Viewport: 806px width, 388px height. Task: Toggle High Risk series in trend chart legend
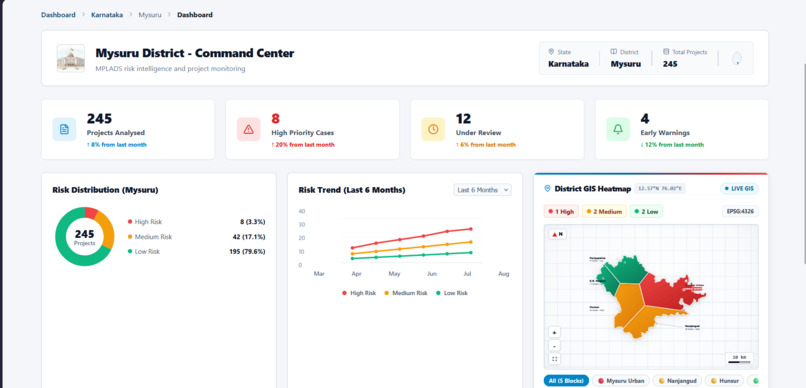coord(359,293)
